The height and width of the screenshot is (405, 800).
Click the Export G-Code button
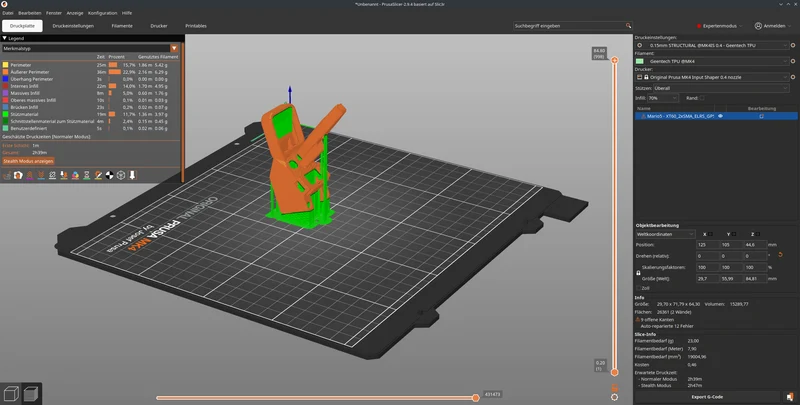pyautogui.click(x=707, y=397)
